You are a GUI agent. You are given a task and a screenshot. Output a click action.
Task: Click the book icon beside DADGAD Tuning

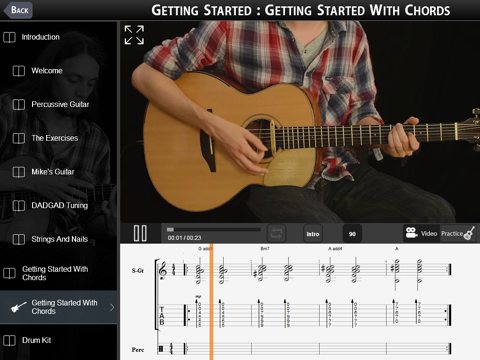(19, 206)
